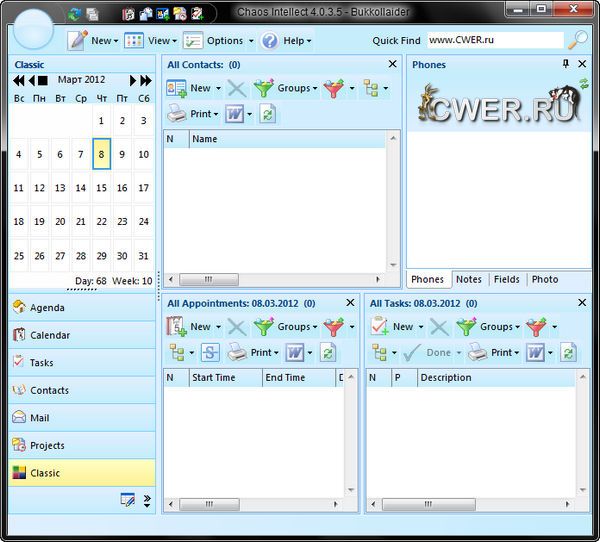
Task: Click refresh icon in All Contacts toolbar
Action: (x=267, y=114)
